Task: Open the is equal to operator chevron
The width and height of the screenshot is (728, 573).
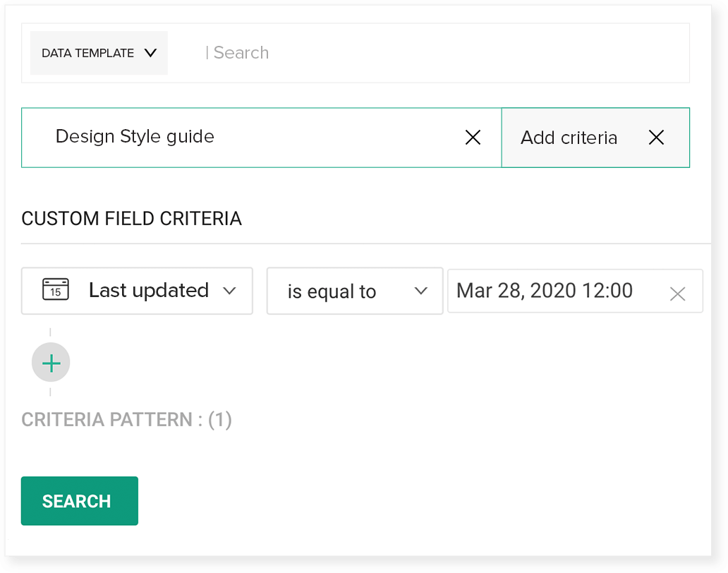Action: tap(421, 291)
